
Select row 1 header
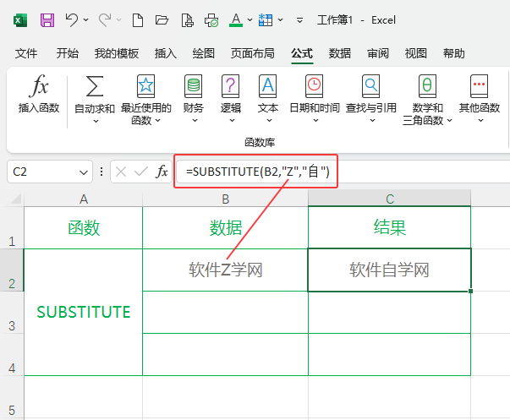(x=12, y=228)
